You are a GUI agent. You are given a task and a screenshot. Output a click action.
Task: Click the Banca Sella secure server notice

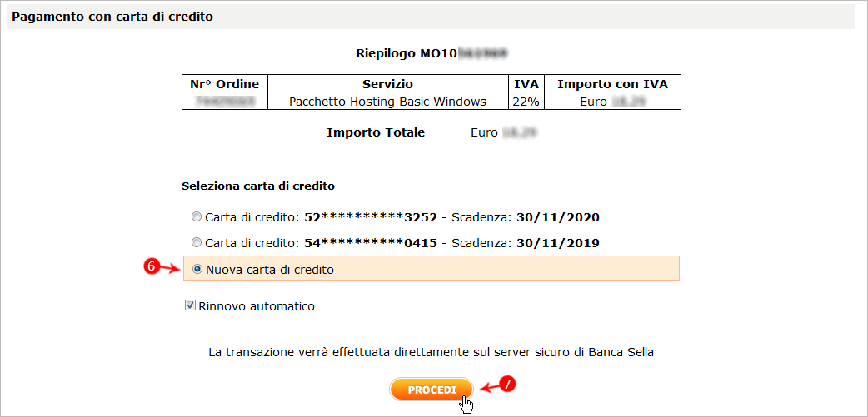[x=431, y=352]
